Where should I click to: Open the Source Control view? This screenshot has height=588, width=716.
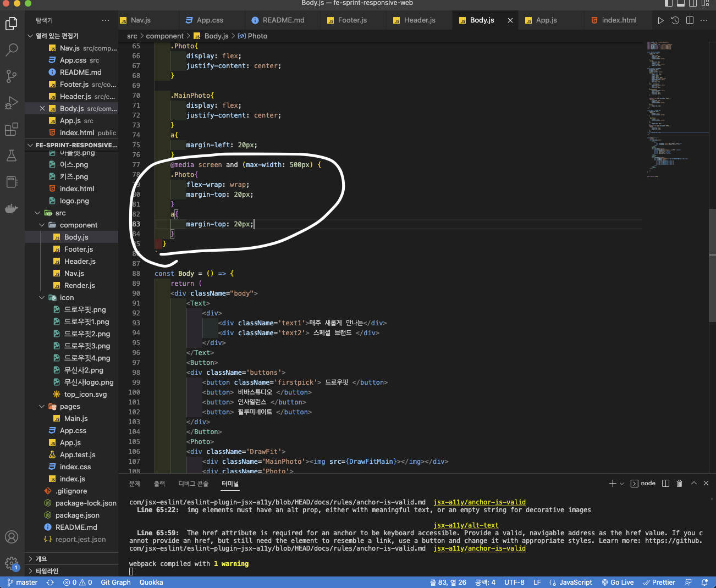tap(12, 76)
